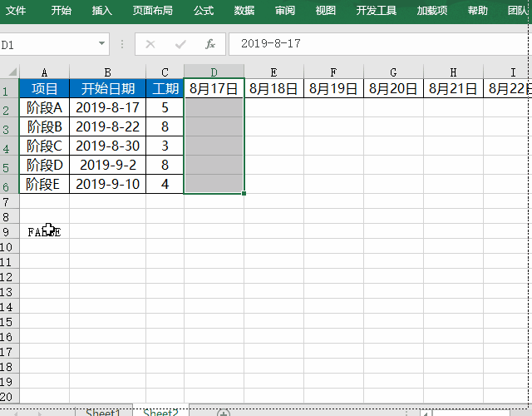
Task: Click the 8月17日 cell
Action: (x=214, y=89)
